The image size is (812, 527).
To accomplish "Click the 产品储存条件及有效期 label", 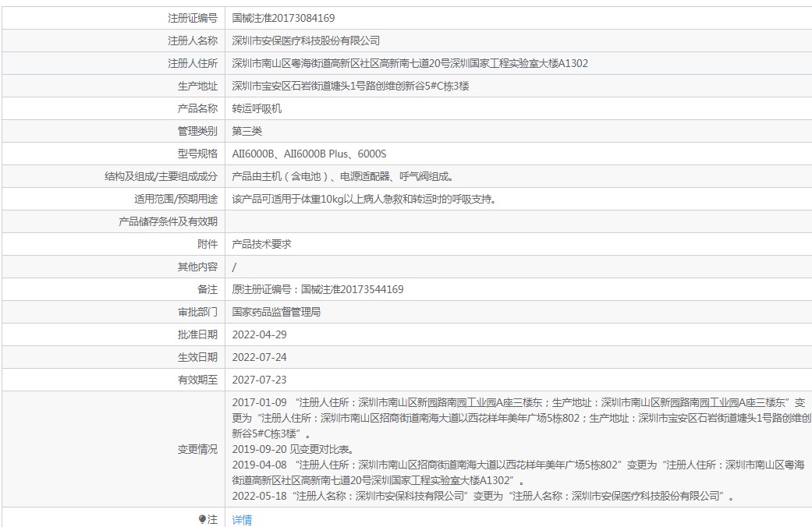I will (x=168, y=221).
